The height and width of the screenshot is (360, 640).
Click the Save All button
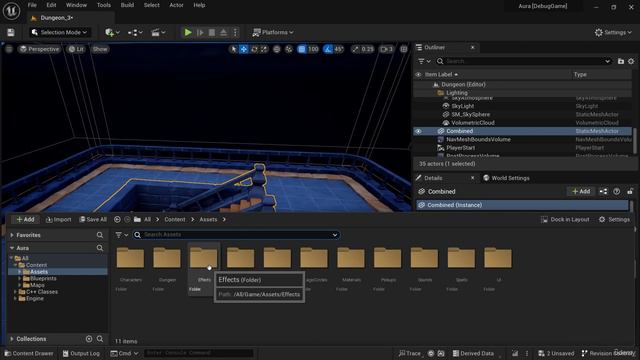point(93,220)
